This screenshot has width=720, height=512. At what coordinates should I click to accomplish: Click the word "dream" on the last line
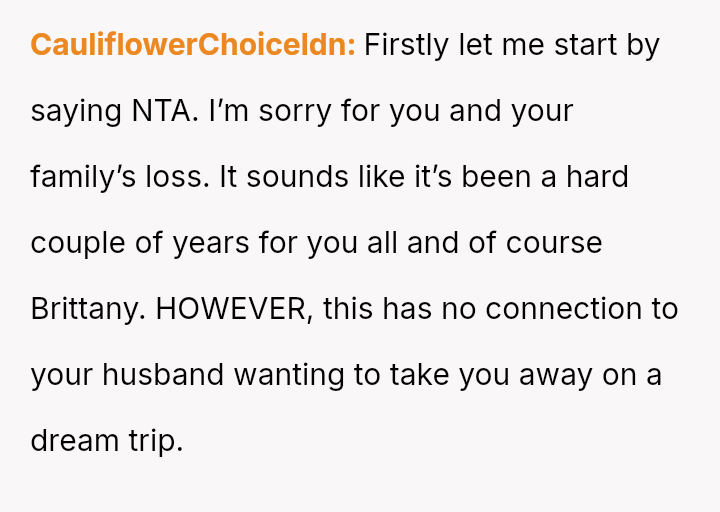[74, 440]
